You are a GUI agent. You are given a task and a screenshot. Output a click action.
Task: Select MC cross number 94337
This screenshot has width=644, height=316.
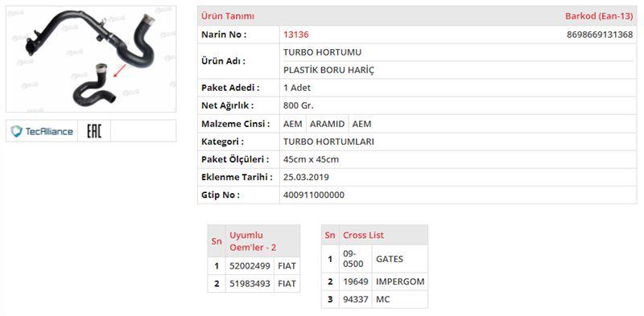[355, 299]
